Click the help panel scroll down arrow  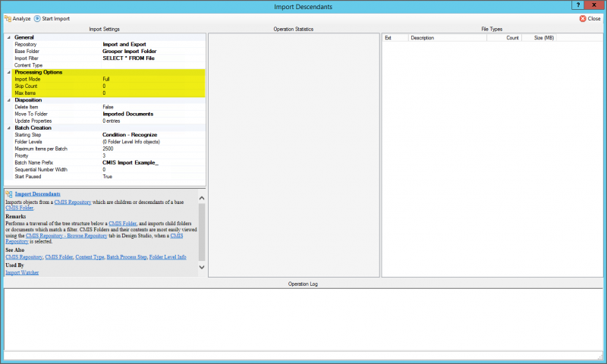pos(202,267)
